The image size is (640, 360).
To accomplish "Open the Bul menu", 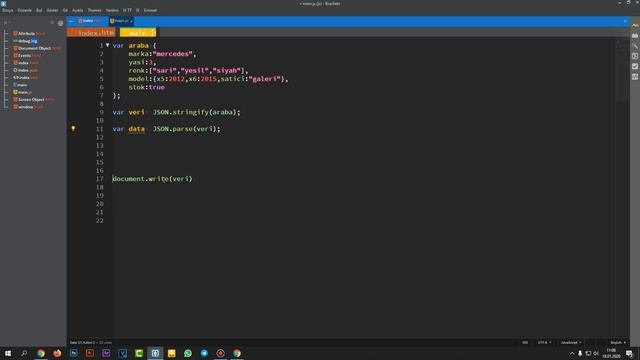I will pos(39,10).
